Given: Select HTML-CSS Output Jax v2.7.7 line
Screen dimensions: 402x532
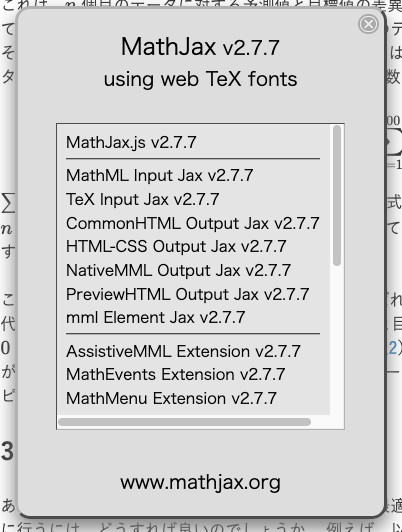Looking at the screenshot, I should (x=176, y=246).
